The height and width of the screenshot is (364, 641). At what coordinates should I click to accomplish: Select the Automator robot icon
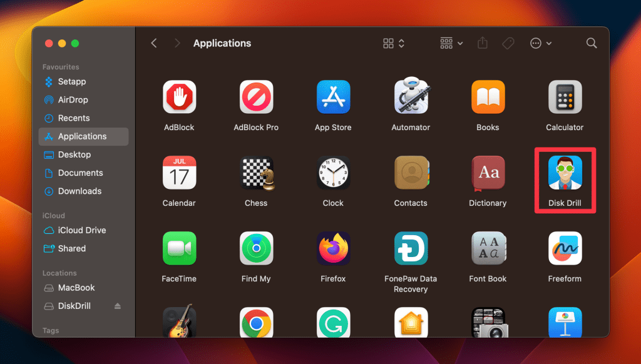click(x=411, y=96)
